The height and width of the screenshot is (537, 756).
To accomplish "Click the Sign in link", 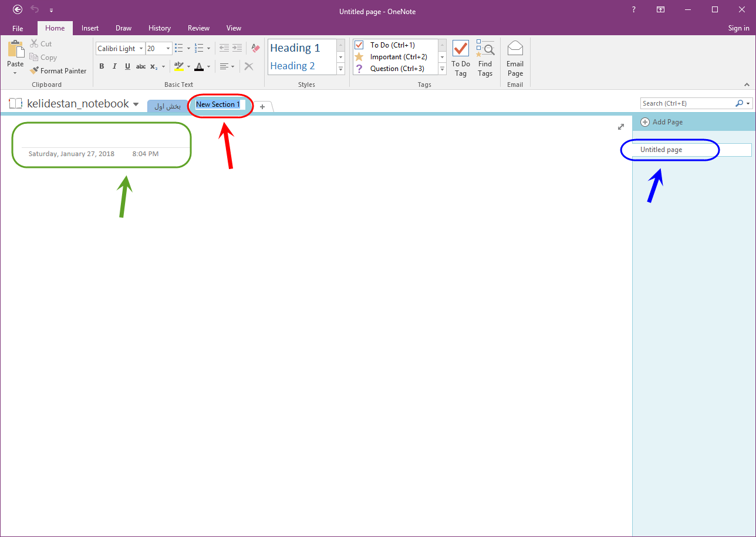I will coord(738,28).
